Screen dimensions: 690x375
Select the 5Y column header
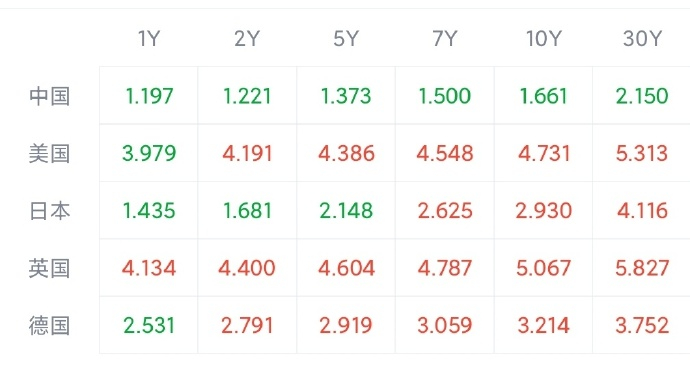coord(346,39)
